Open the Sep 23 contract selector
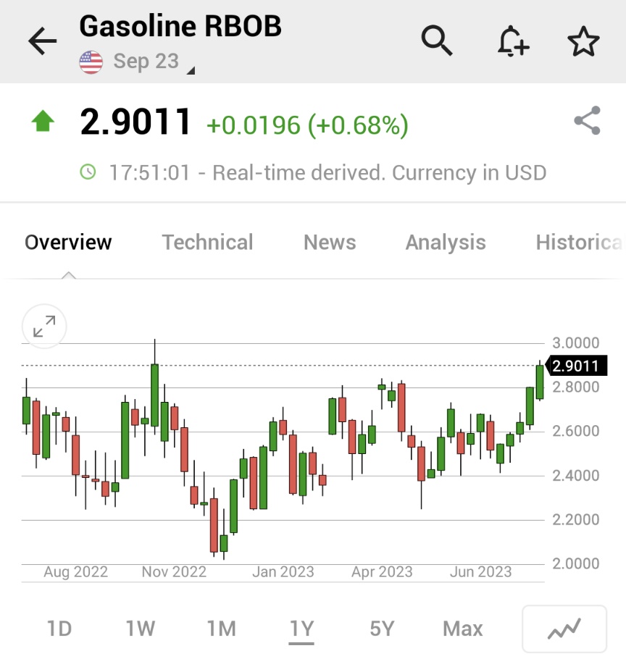This screenshot has width=626, height=672. [145, 62]
